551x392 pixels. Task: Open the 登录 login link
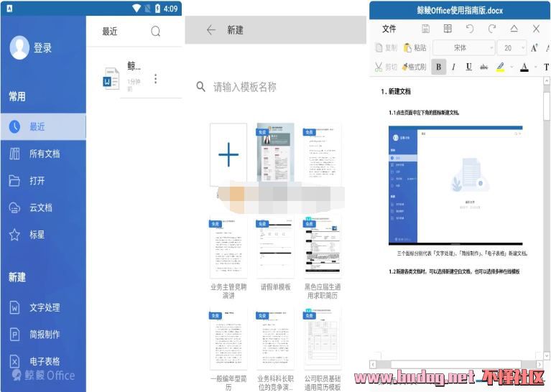coord(43,48)
